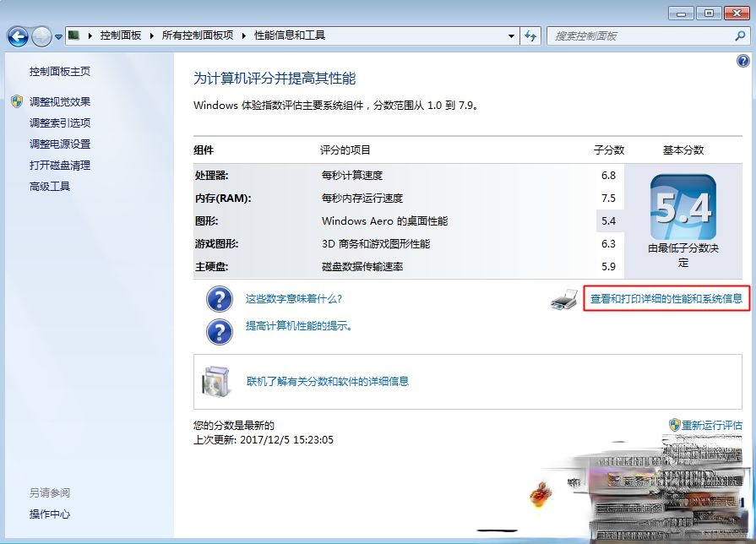The image size is (756, 544).
Task: Select the 处理器 row label
Action: [212, 176]
